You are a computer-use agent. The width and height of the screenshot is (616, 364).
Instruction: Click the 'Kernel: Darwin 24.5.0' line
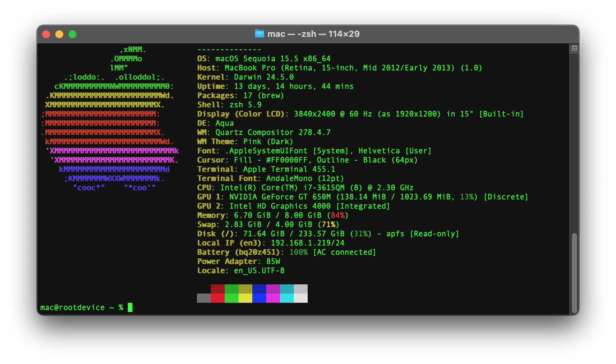pyautogui.click(x=245, y=77)
